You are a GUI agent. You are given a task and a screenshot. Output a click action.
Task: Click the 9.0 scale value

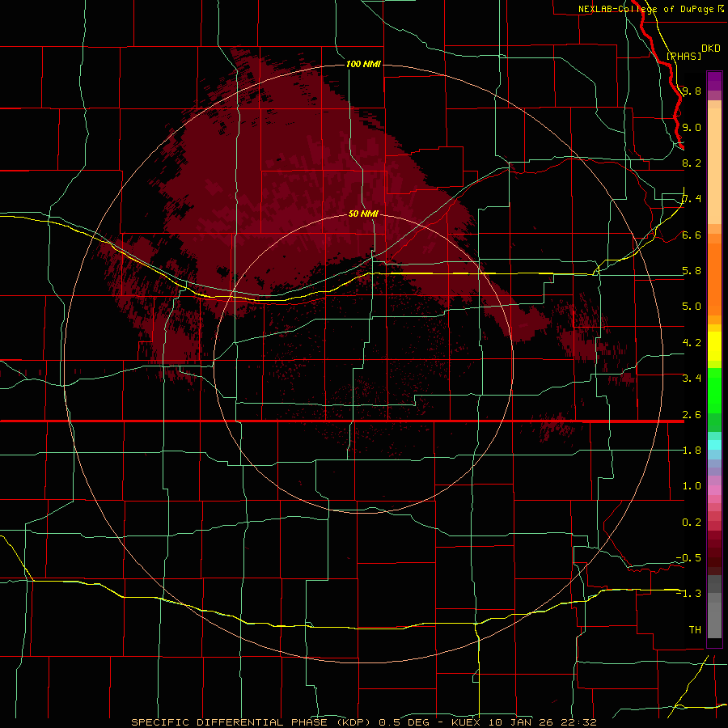[692, 127]
